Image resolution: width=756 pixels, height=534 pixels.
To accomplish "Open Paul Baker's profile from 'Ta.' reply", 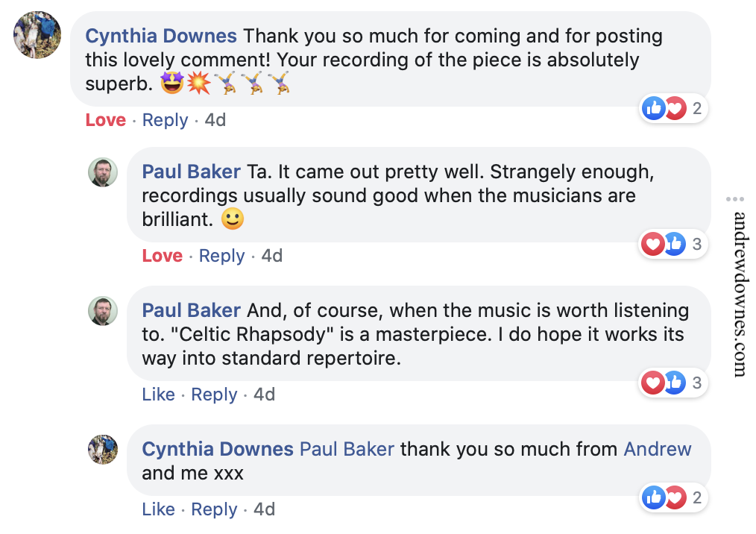I will point(191,172).
